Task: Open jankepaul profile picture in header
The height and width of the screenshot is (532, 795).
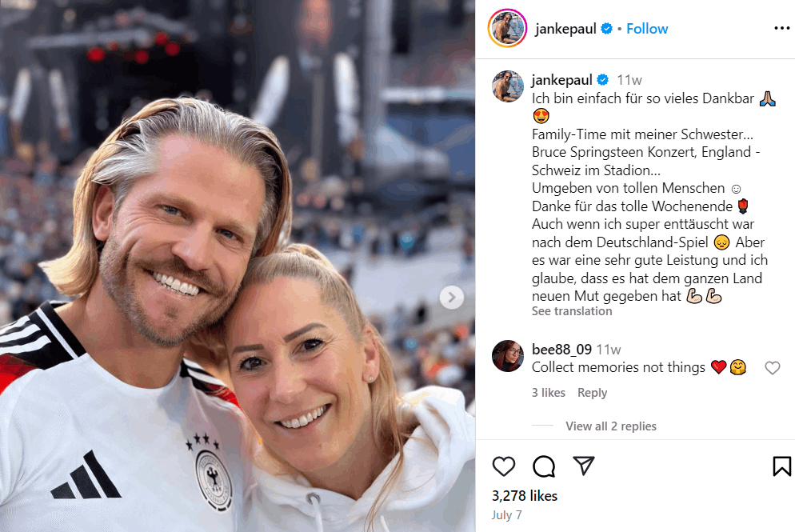Action: (507, 29)
